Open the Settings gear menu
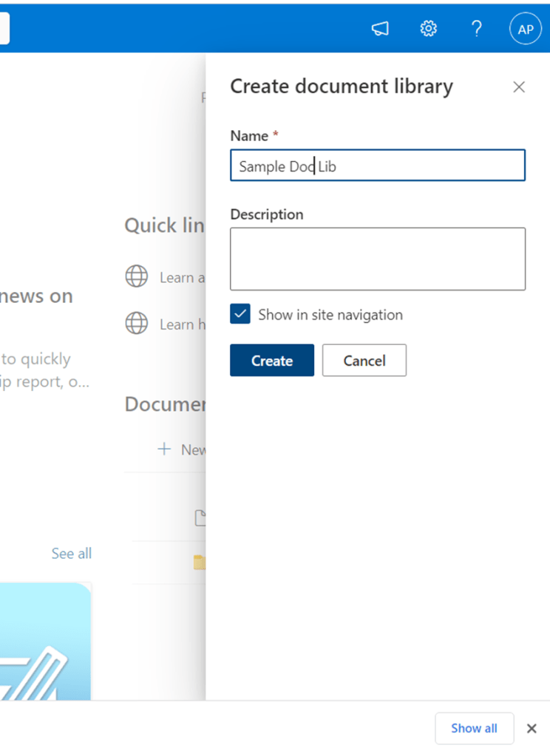Viewport: 550px width, 756px height. [428, 29]
